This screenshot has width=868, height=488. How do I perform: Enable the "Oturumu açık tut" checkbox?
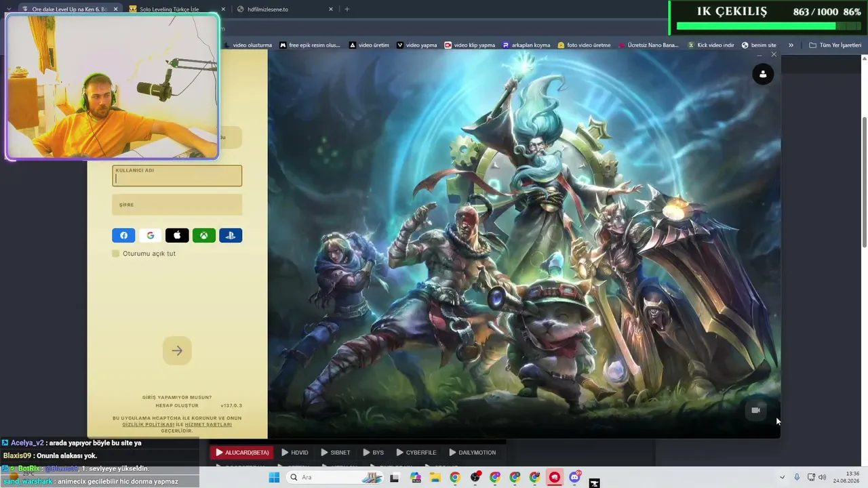point(116,253)
